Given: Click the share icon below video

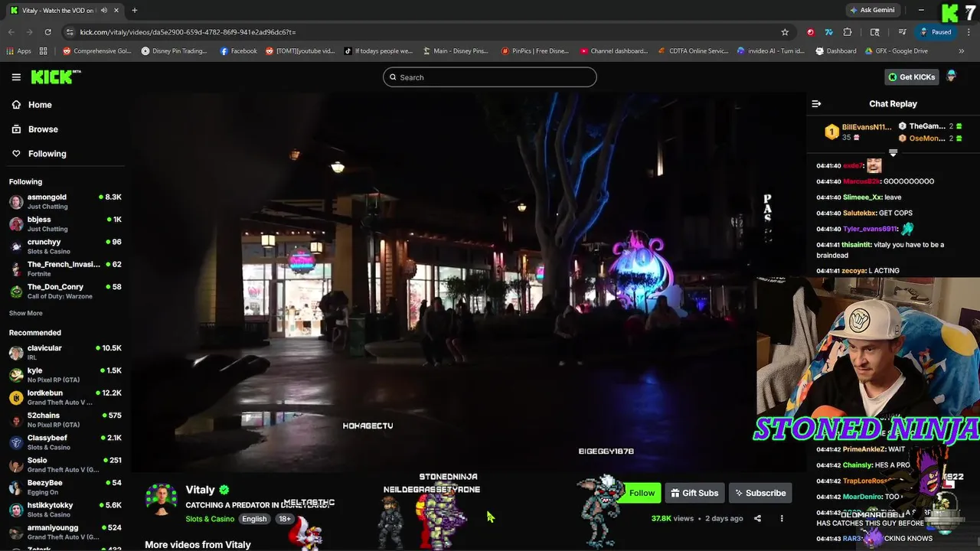Looking at the screenshot, I should tap(757, 518).
